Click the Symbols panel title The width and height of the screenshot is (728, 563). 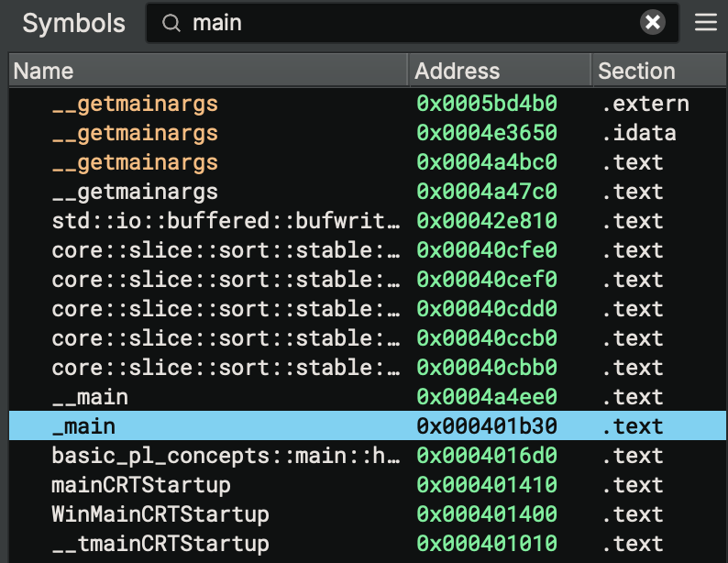[73, 23]
